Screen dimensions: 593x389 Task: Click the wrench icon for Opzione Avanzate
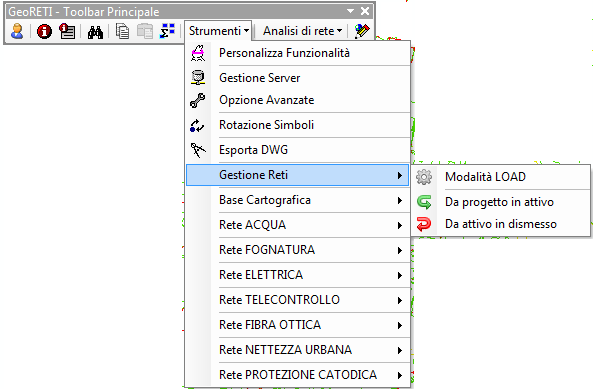pyautogui.click(x=197, y=100)
